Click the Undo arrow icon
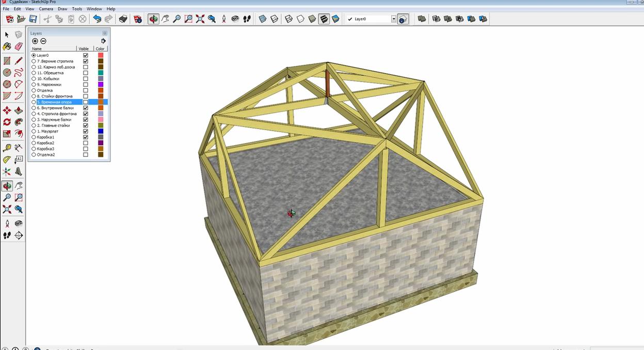The width and height of the screenshot is (644, 350). coord(97,19)
